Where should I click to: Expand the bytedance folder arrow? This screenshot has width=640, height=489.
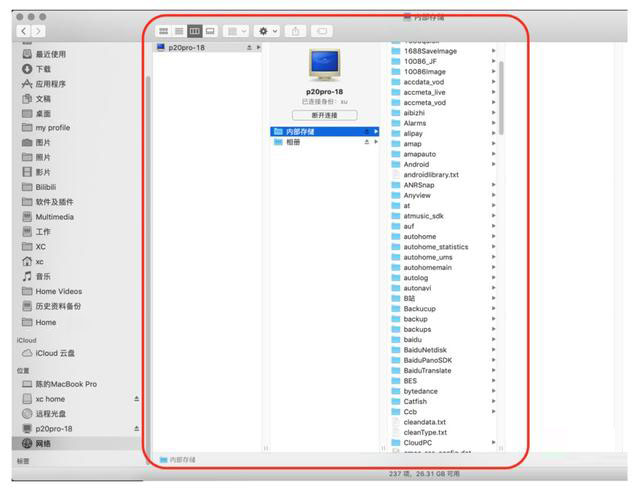tap(493, 391)
